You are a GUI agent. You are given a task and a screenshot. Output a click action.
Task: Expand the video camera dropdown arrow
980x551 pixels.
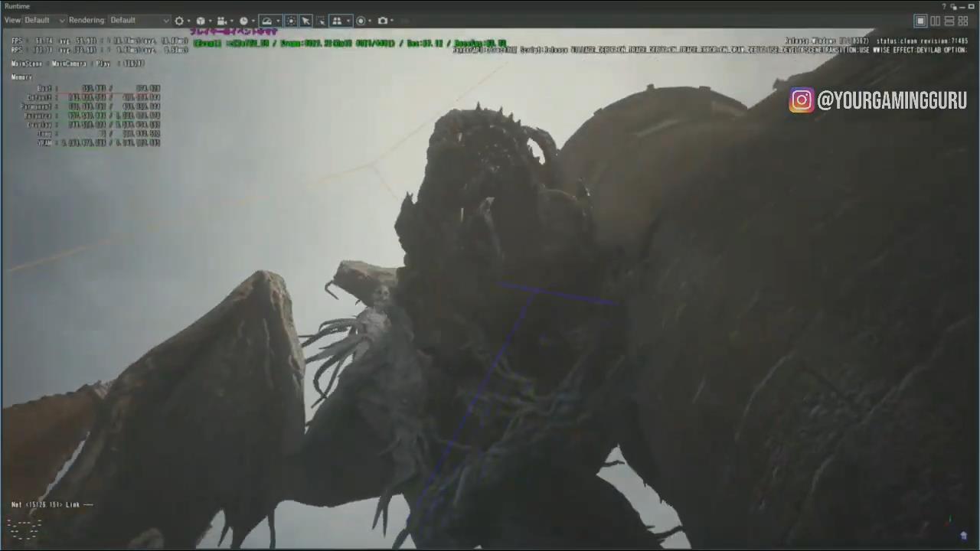click(231, 21)
